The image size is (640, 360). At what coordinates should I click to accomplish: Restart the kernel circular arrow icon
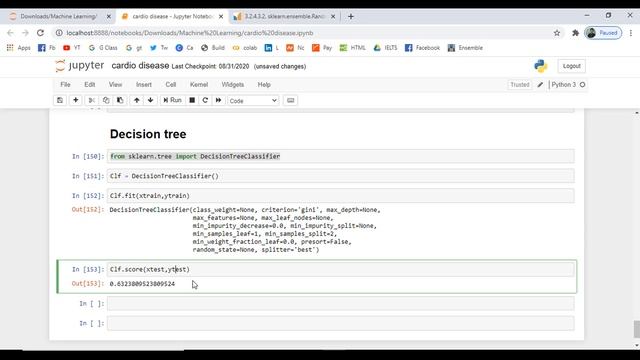[x=205, y=100]
